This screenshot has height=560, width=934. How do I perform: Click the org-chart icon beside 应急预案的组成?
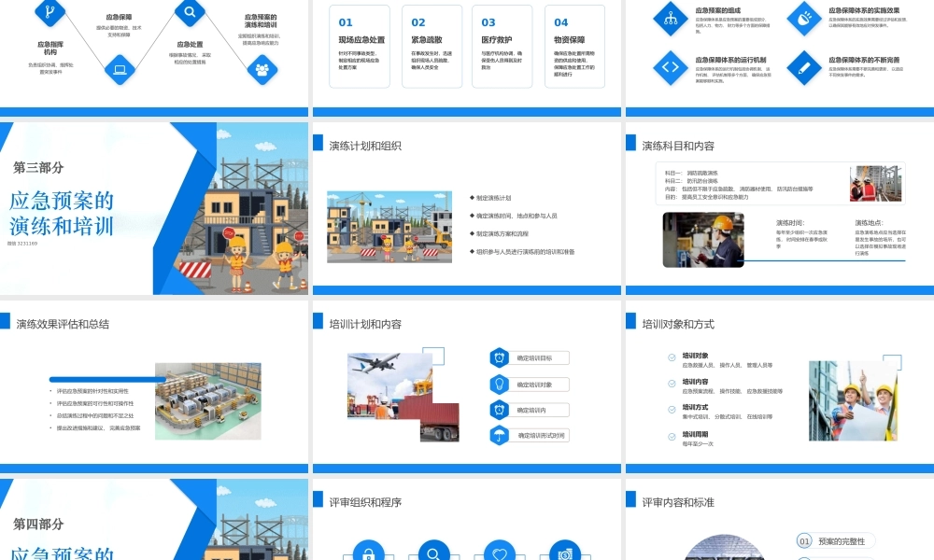click(x=671, y=19)
